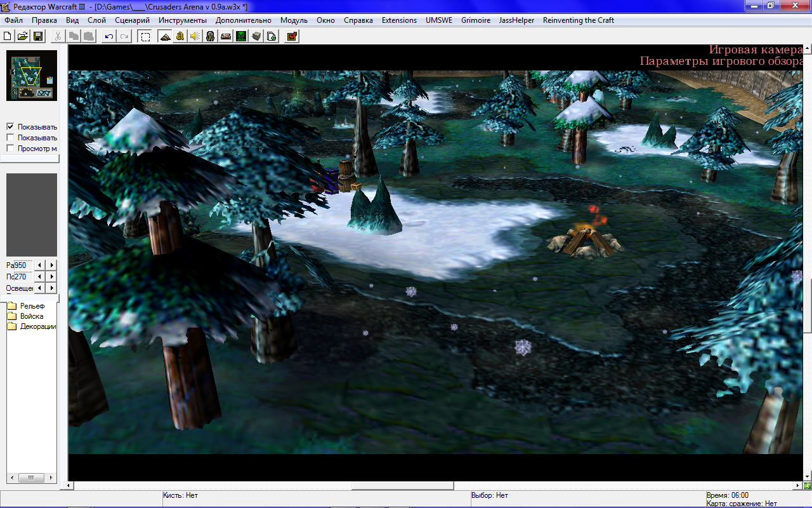The width and height of the screenshot is (812, 508).
Task: Open the Инструменты menu
Action: 183,20
